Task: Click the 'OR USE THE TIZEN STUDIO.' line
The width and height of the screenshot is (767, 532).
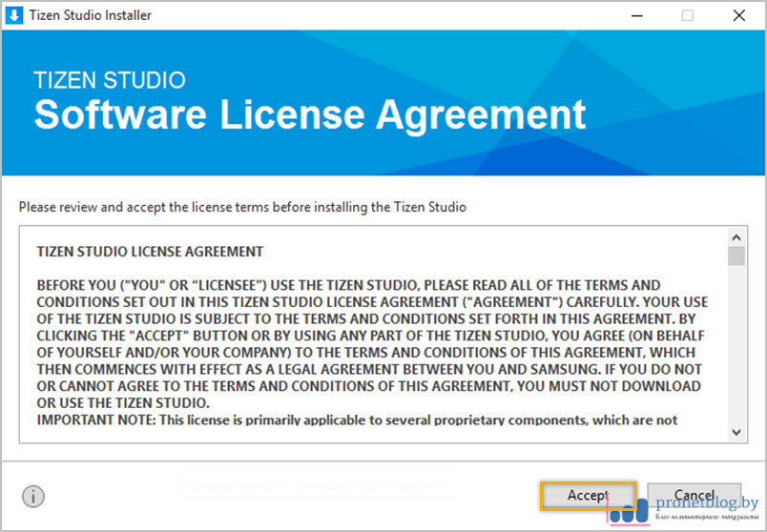Action: [x=123, y=403]
